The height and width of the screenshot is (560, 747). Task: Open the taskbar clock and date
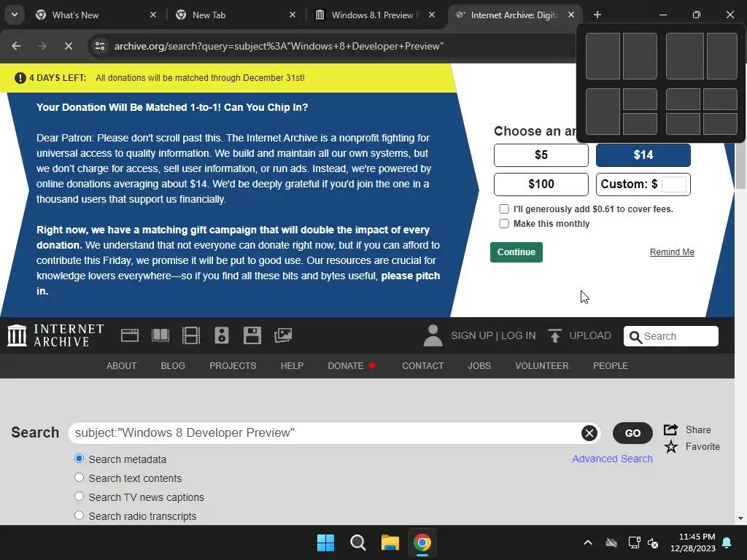(693, 542)
